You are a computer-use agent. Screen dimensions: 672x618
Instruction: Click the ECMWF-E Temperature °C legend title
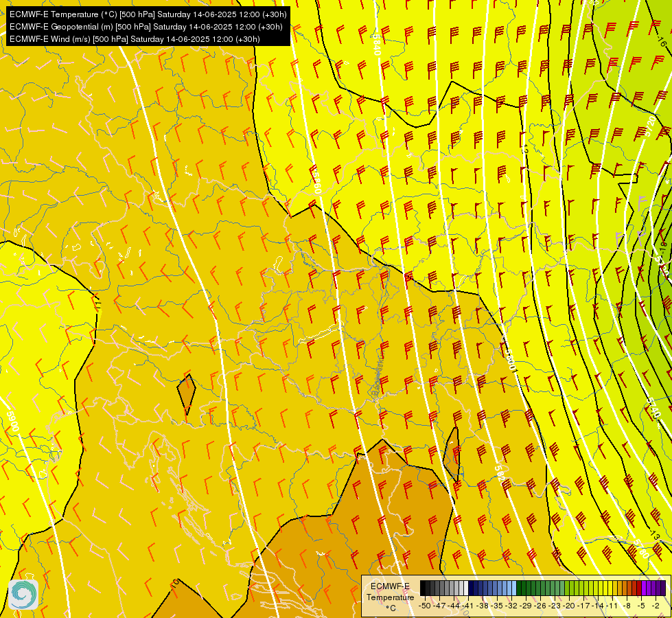390,597
